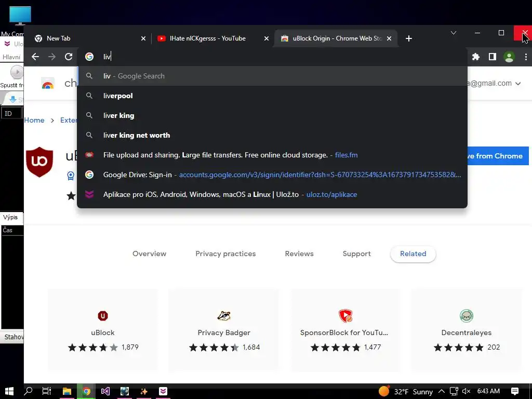This screenshot has width=532, height=399.
Task: Expand the gmail.com account dropdown
Action: (x=518, y=84)
